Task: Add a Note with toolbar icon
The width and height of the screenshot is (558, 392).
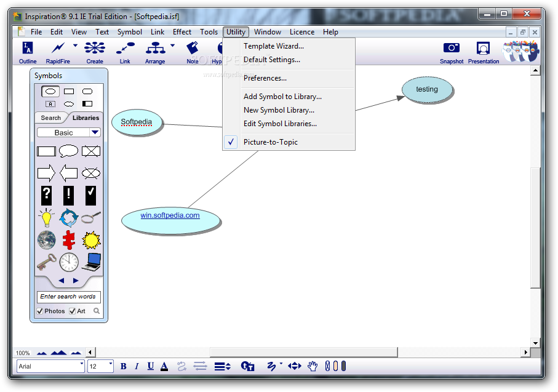Action: pyautogui.click(x=193, y=53)
